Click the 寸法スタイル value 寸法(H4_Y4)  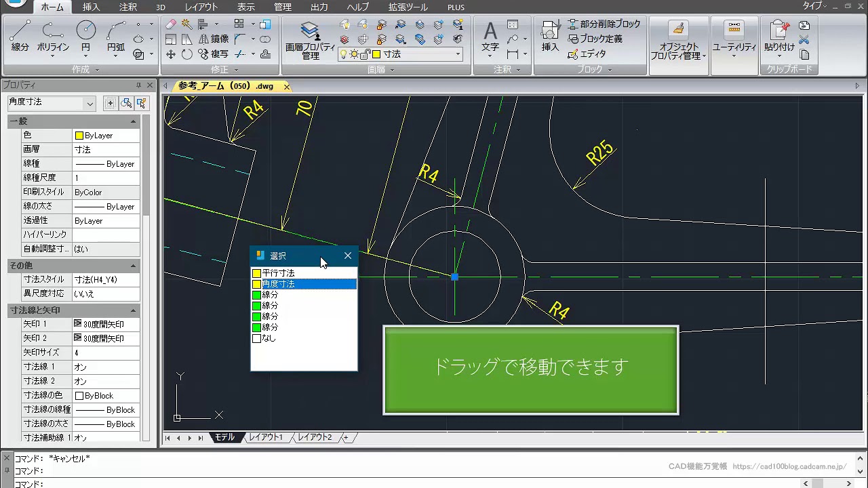coord(106,279)
